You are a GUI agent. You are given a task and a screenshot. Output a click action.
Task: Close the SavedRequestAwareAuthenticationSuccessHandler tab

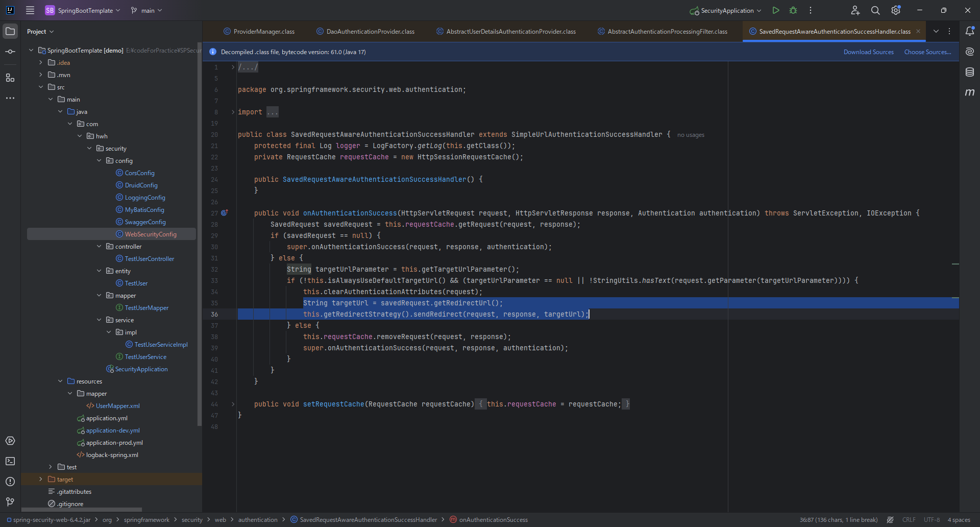(x=918, y=31)
